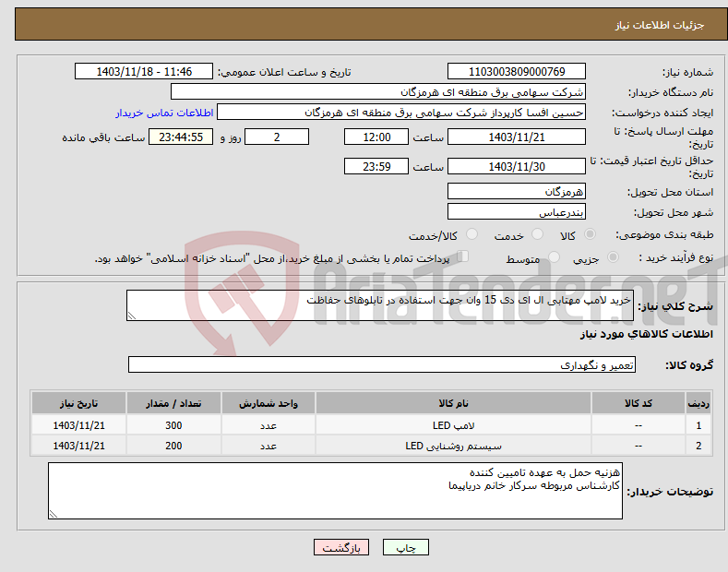
Task: Click the price validity date 1403/11/30 field
Action: [517, 166]
